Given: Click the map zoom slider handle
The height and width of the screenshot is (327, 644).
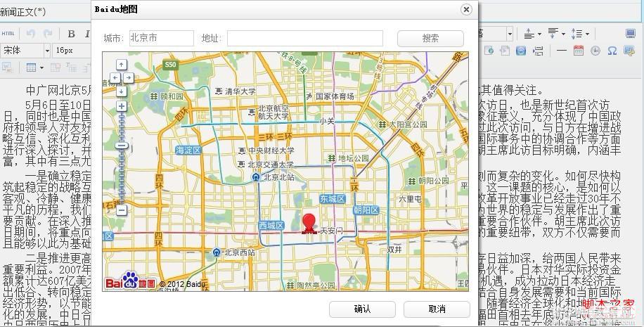Looking at the screenshot, I should (x=122, y=146).
